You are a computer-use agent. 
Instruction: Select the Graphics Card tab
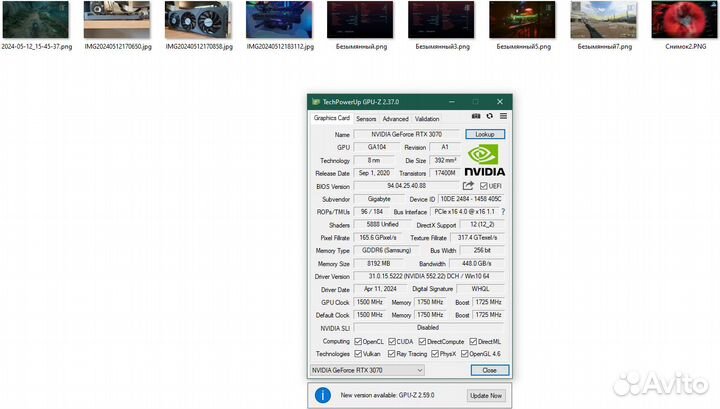coord(332,118)
